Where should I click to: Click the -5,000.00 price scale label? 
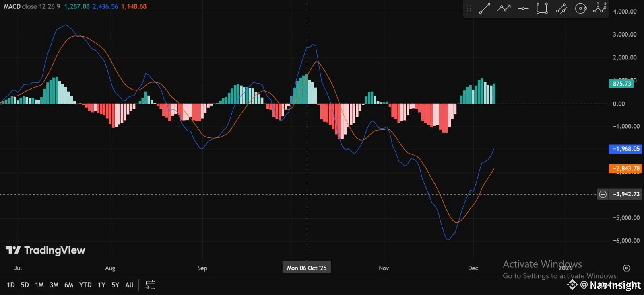click(x=626, y=218)
